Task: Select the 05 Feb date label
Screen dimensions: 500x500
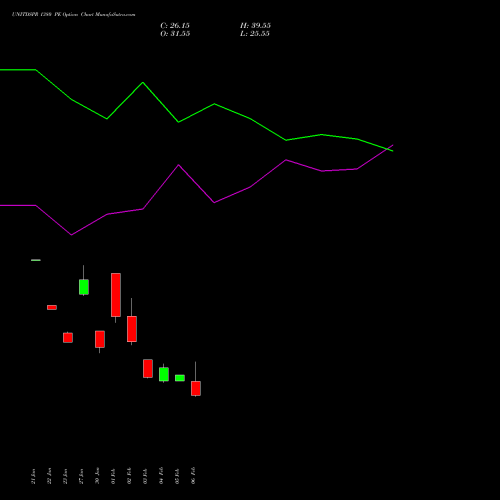Action: [177, 476]
